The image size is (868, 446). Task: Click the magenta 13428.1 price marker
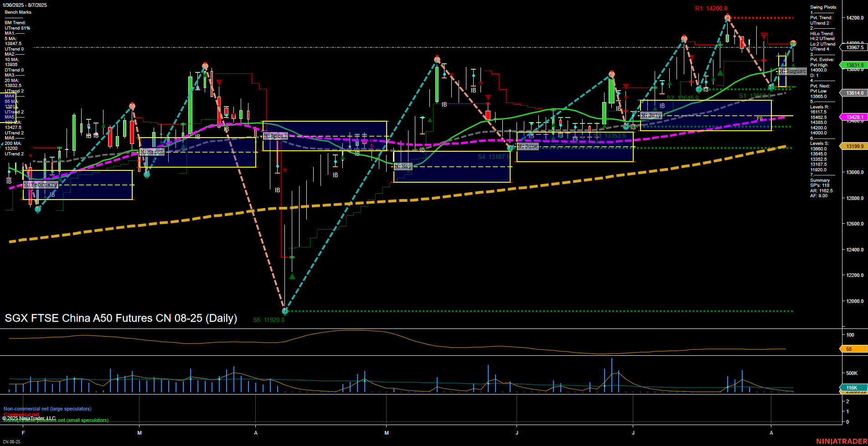(x=854, y=117)
